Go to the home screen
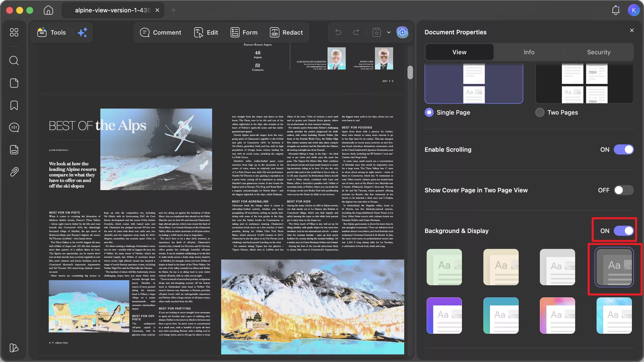Image resolution: width=644 pixels, height=362 pixels. (48, 10)
